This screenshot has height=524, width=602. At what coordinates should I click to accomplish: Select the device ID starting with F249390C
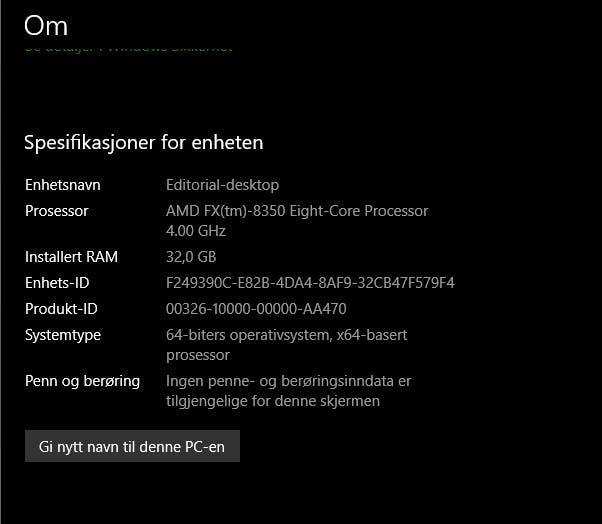310,283
